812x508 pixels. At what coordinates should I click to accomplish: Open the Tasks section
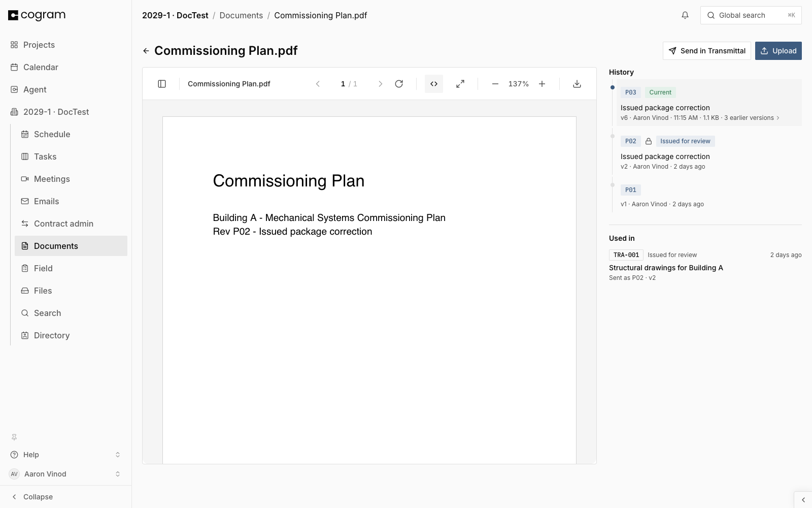71,156
